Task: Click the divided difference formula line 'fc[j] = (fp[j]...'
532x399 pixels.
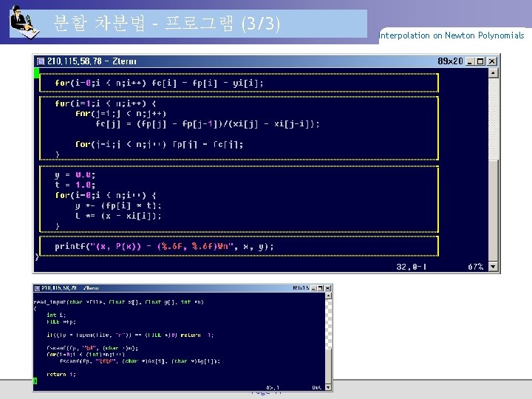Action: click(208, 124)
